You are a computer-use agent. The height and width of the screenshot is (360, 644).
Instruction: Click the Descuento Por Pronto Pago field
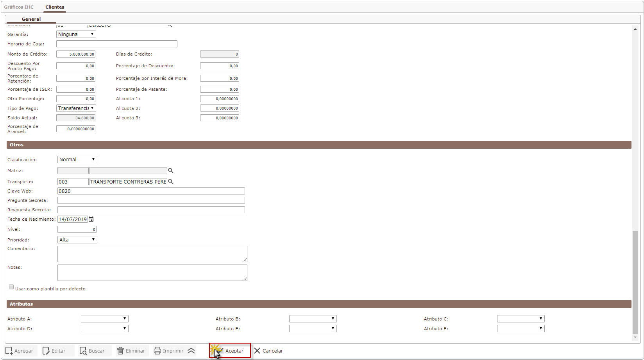pos(76,66)
